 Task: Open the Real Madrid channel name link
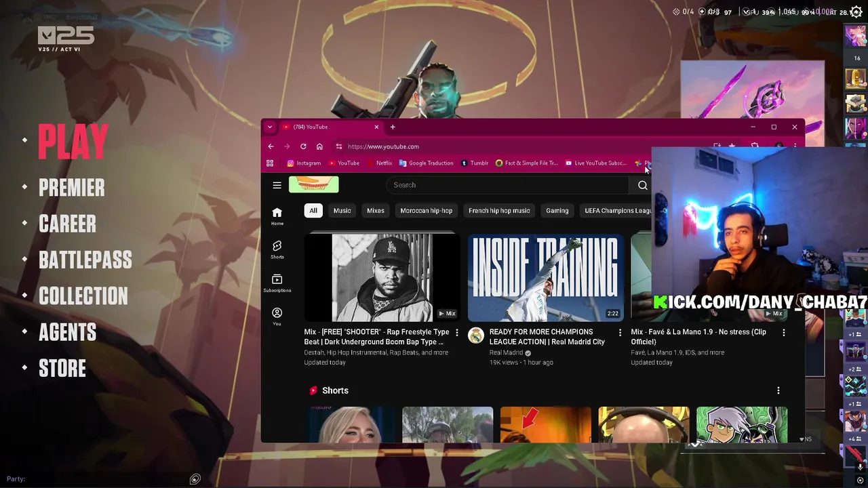point(507,352)
